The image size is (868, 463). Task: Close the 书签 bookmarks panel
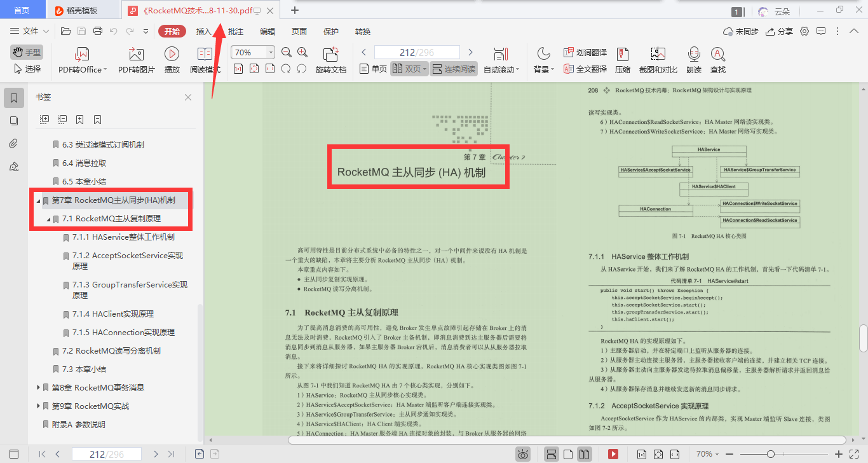coord(188,97)
